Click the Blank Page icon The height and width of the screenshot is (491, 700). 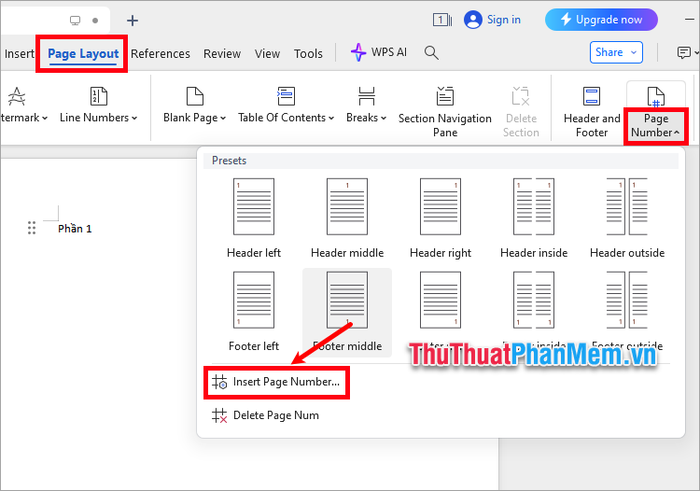195,96
